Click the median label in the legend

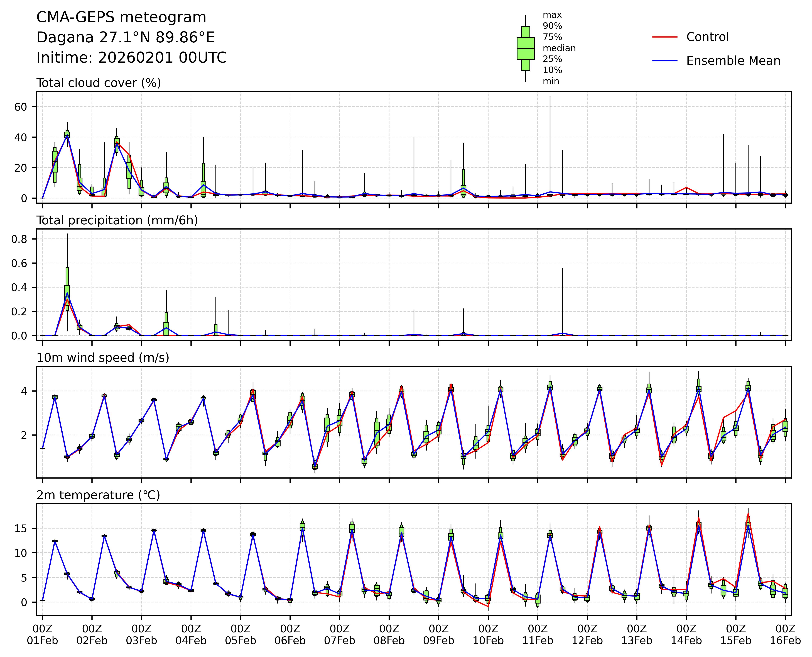click(x=559, y=48)
